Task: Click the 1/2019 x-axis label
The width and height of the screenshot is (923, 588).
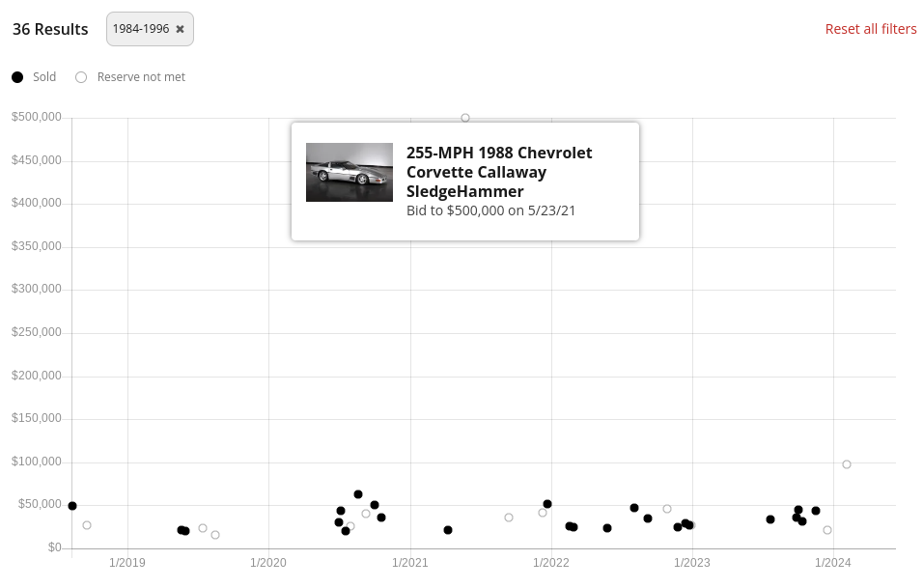Action: click(x=127, y=563)
